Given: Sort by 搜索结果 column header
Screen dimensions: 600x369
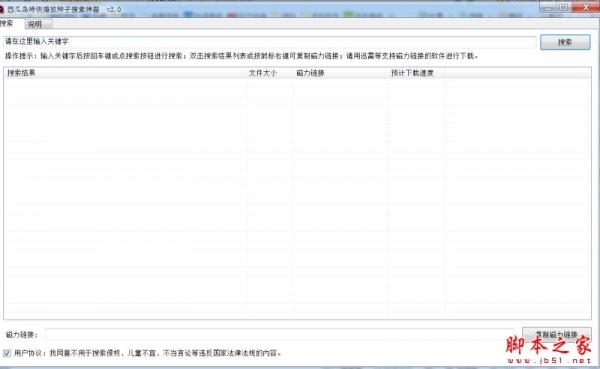Looking at the screenshot, I should click(125, 73).
